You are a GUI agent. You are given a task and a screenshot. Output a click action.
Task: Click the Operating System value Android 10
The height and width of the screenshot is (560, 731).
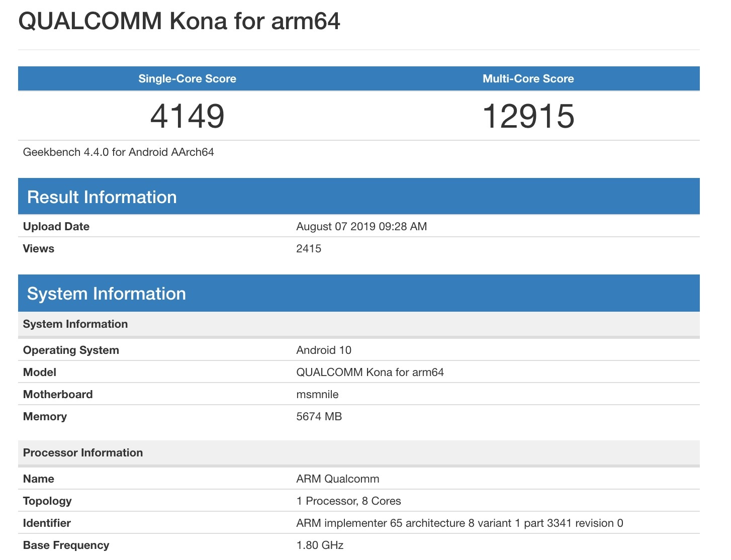point(324,350)
